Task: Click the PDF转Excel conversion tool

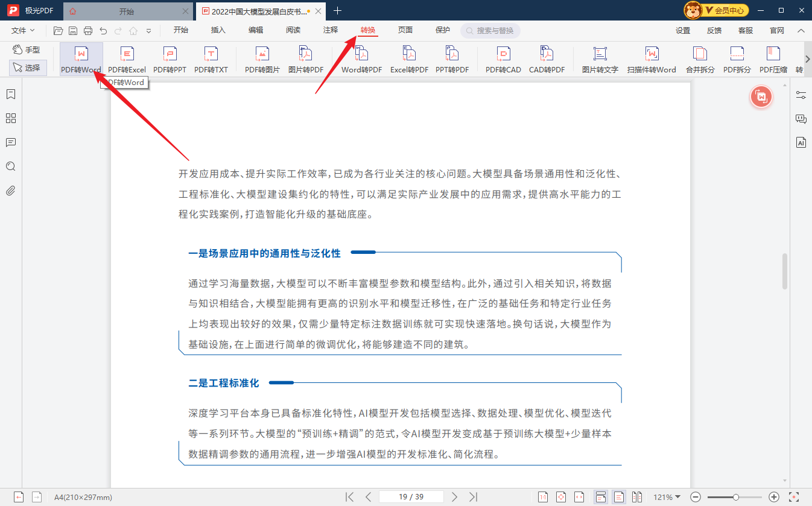Action: click(127, 60)
